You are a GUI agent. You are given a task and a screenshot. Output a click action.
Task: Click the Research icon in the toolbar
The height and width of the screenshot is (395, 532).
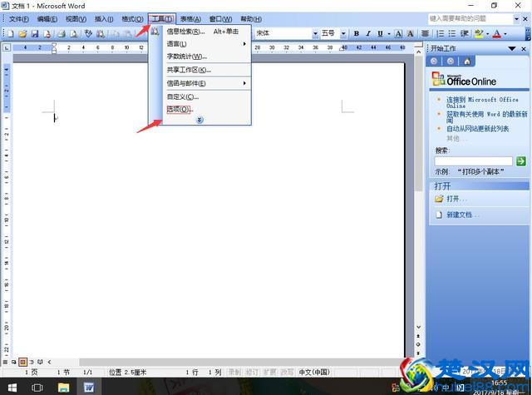[x=100, y=33]
